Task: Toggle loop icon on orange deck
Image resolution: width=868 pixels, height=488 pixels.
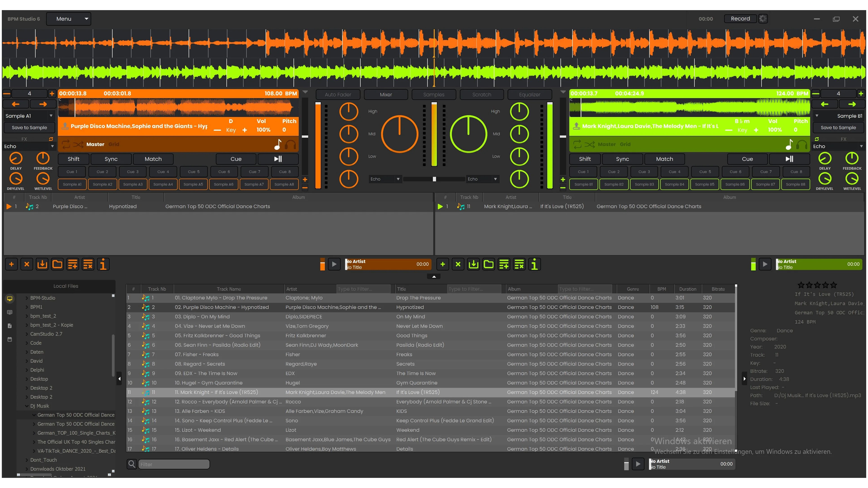Action: 66,144
